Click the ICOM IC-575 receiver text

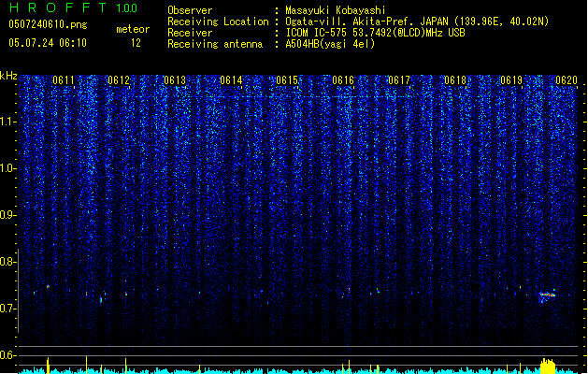(375, 33)
